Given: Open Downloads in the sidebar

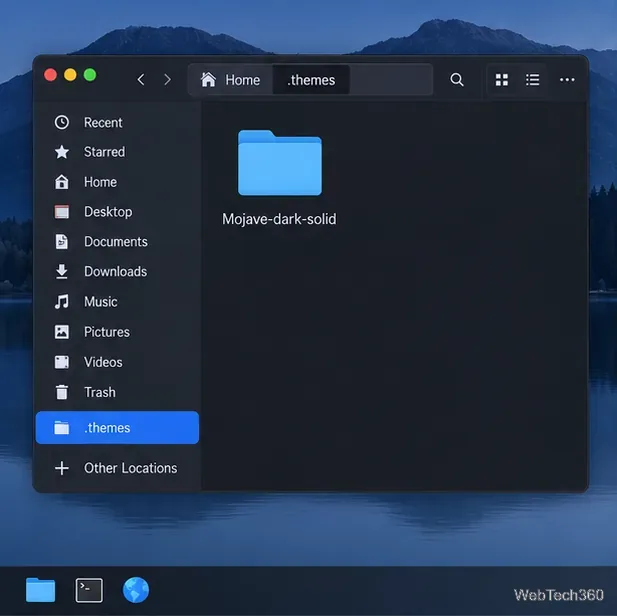Looking at the screenshot, I should (117, 272).
